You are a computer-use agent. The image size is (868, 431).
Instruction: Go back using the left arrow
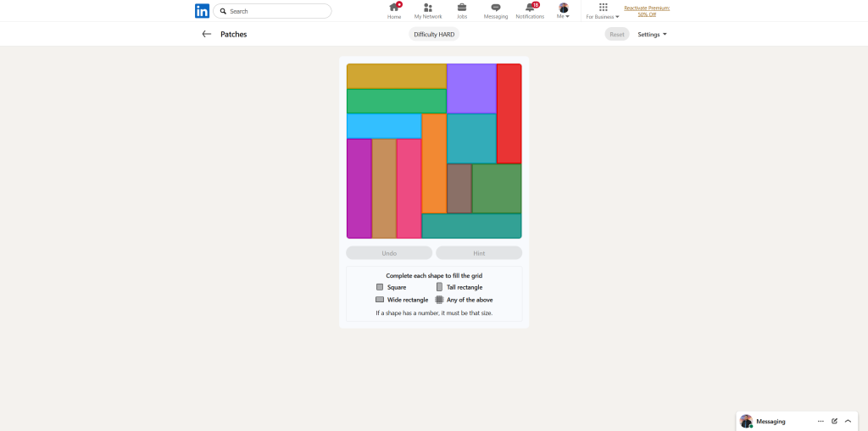point(207,34)
